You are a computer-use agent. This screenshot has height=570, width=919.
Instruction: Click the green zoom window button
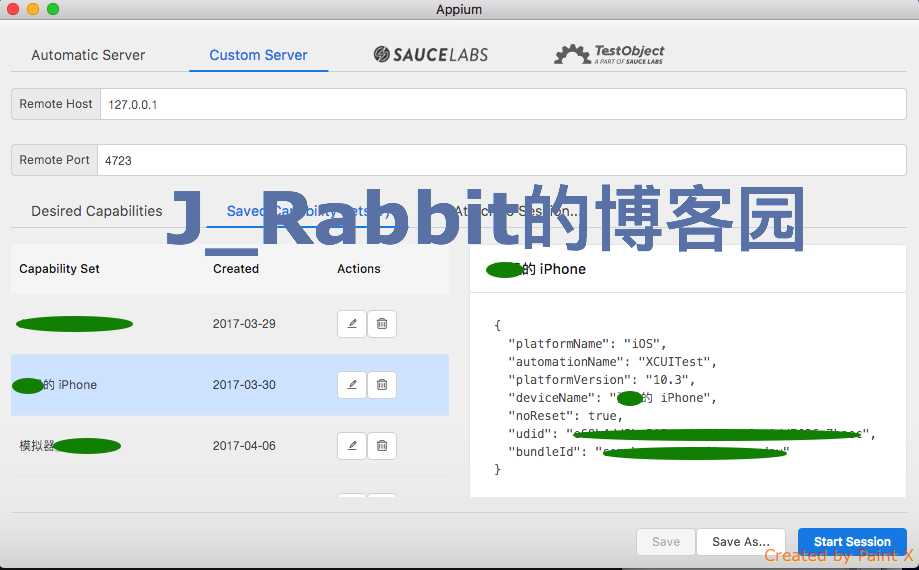point(53,9)
